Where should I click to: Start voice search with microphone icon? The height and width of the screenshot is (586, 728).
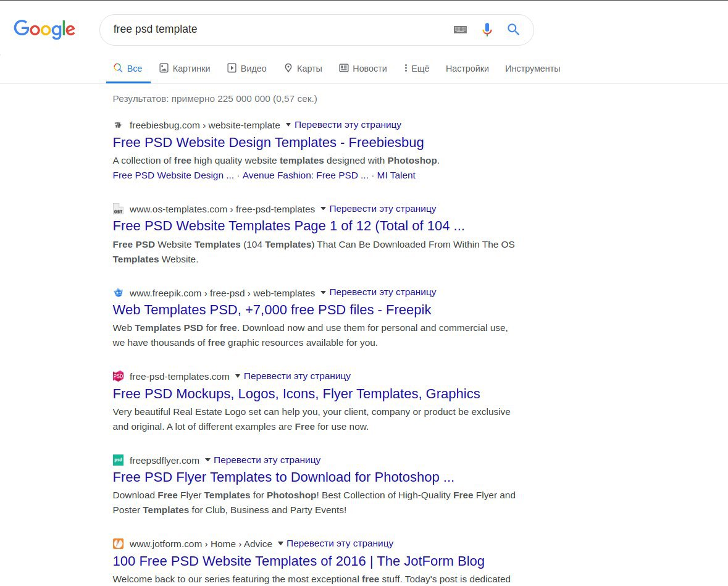click(487, 29)
